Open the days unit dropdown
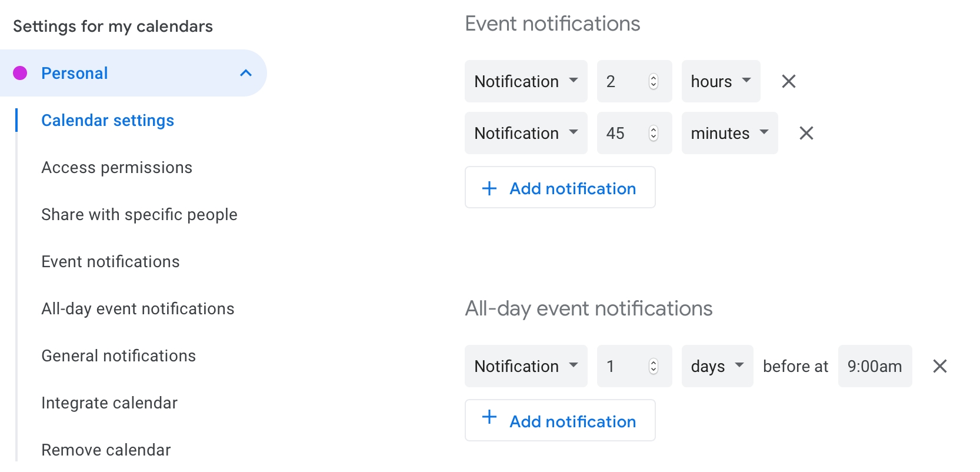The width and height of the screenshot is (980, 472). click(x=717, y=366)
